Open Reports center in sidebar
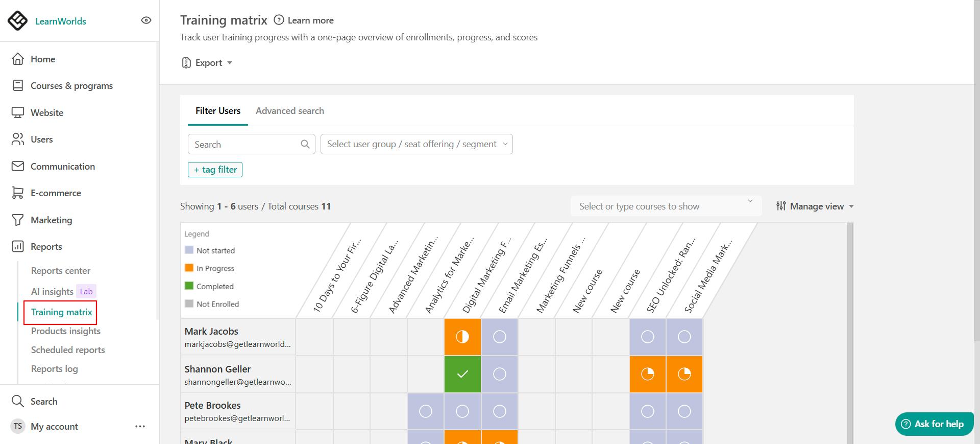 click(x=61, y=270)
